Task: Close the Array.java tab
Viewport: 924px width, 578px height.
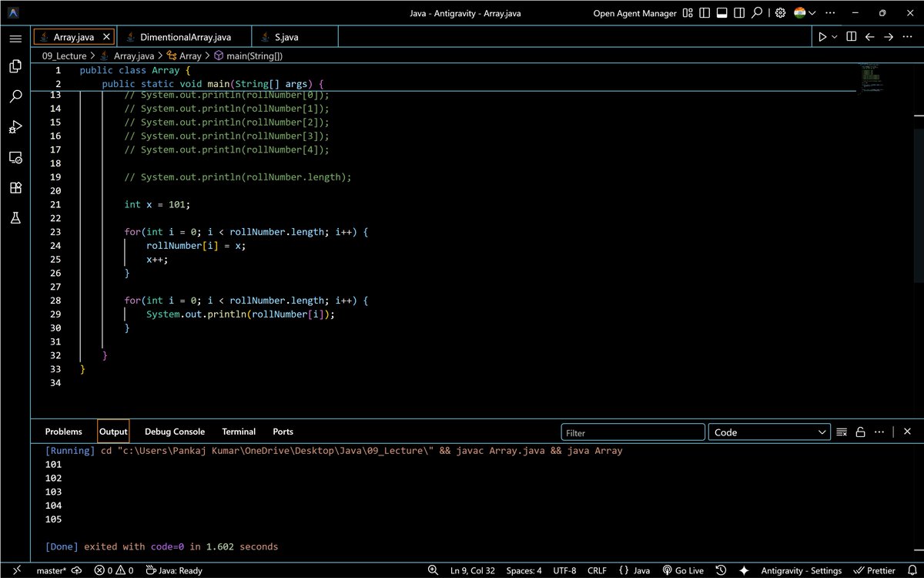Action: (106, 37)
